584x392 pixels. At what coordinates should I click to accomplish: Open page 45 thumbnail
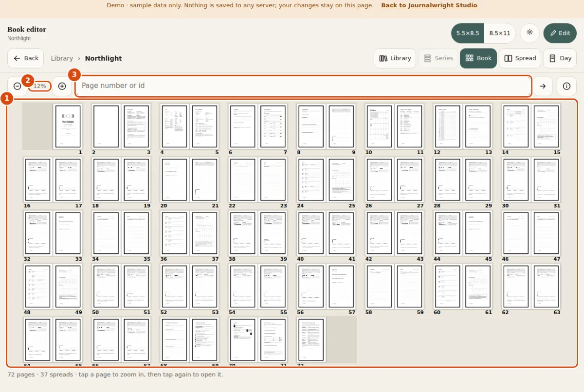tap(478, 233)
